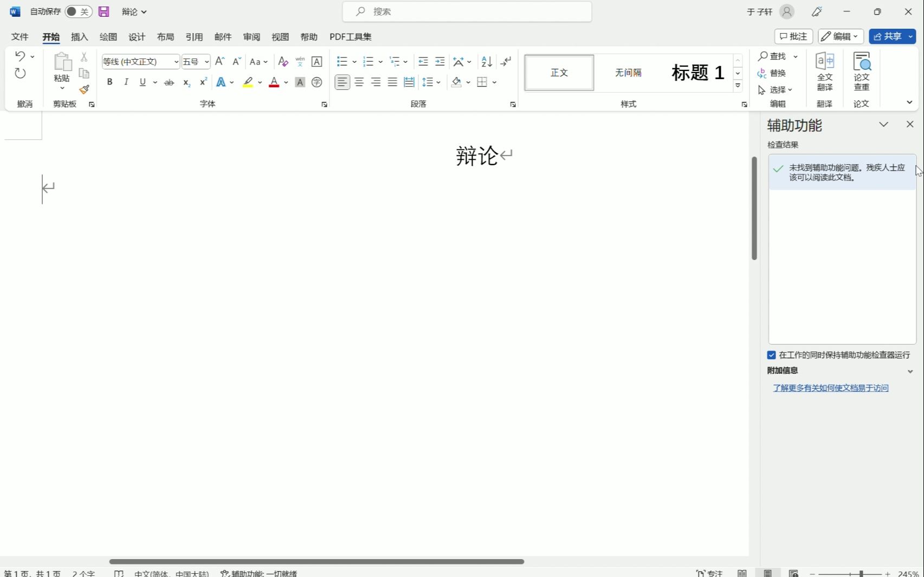
Task: Open the File (文件) tab
Action: 20,37
